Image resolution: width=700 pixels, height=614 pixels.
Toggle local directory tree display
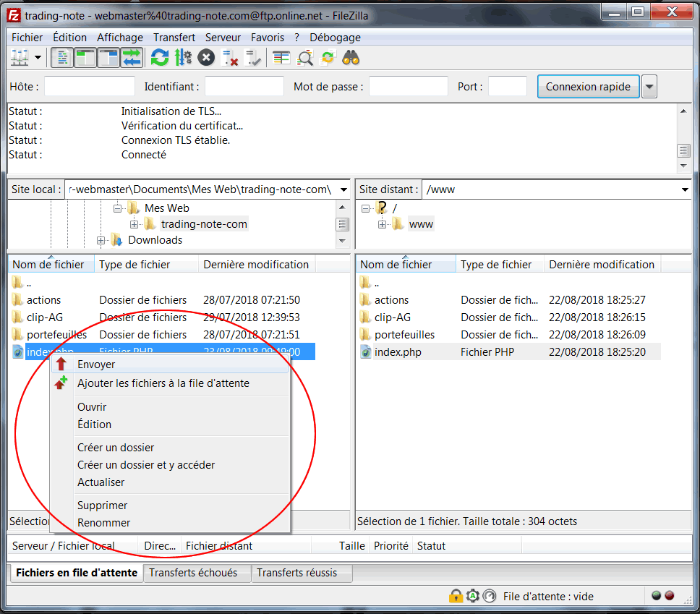pos(85,58)
